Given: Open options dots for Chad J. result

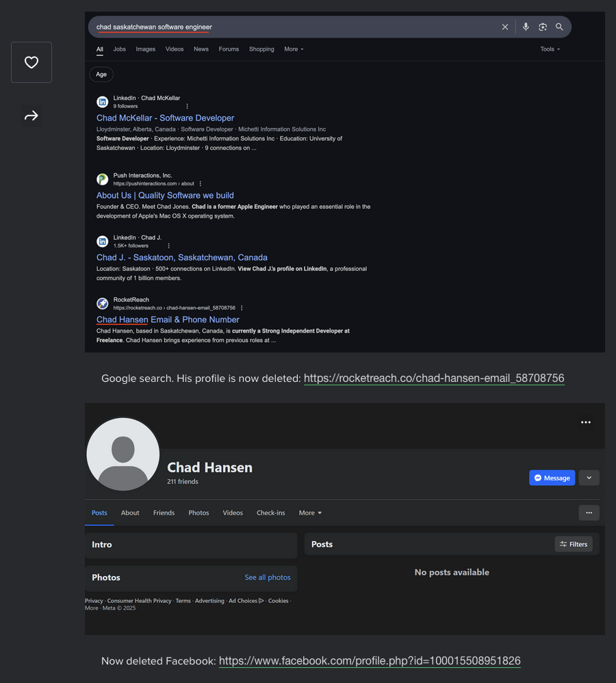Looking at the screenshot, I should coord(168,246).
